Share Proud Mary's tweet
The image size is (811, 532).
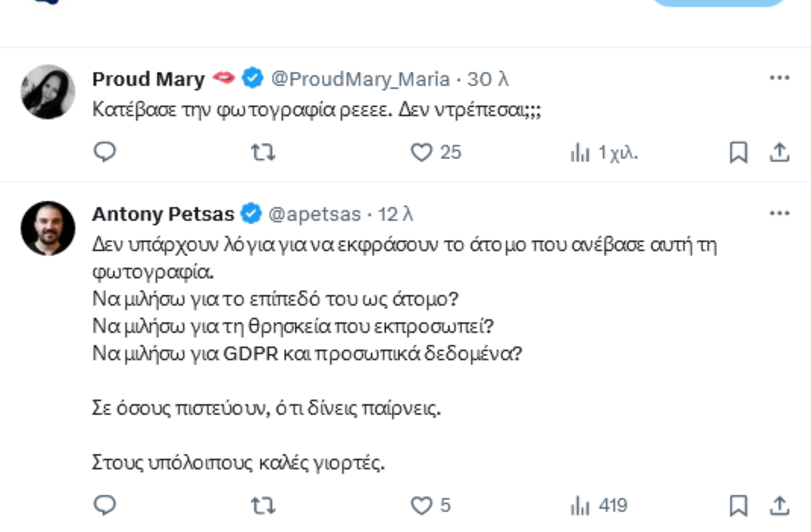[x=779, y=153]
